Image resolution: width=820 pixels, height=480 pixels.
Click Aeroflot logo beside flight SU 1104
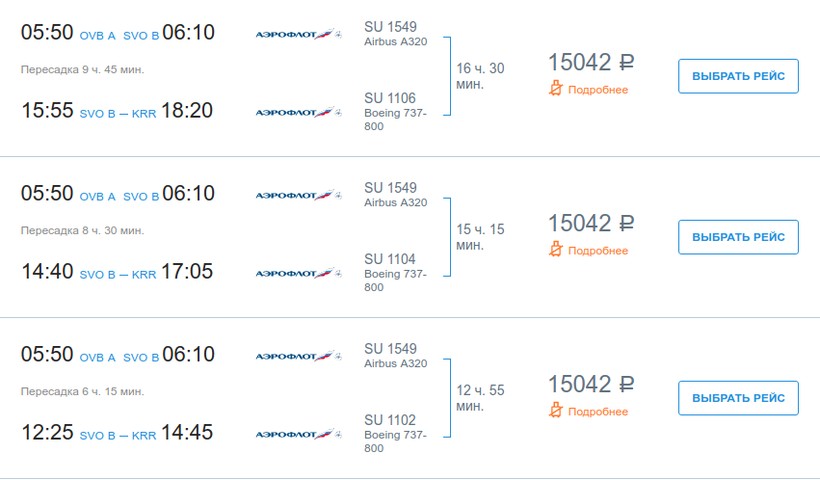tap(299, 273)
